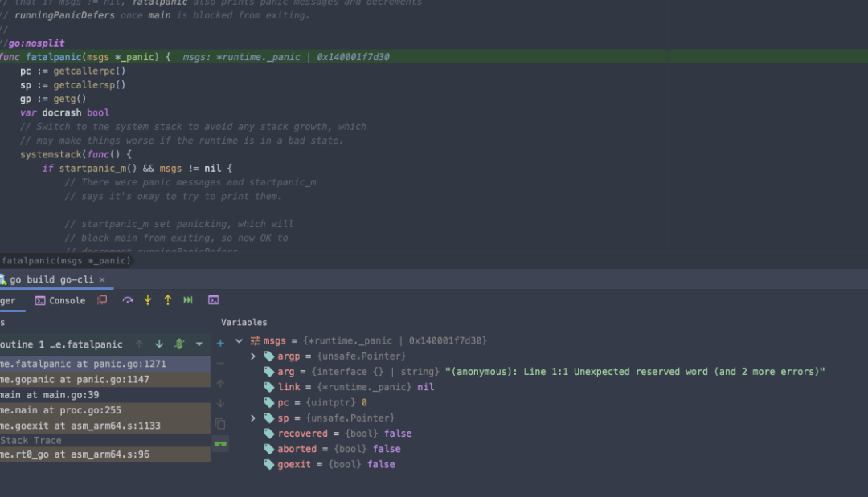
Task: Click the Run to Cursor icon
Action: (x=188, y=300)
